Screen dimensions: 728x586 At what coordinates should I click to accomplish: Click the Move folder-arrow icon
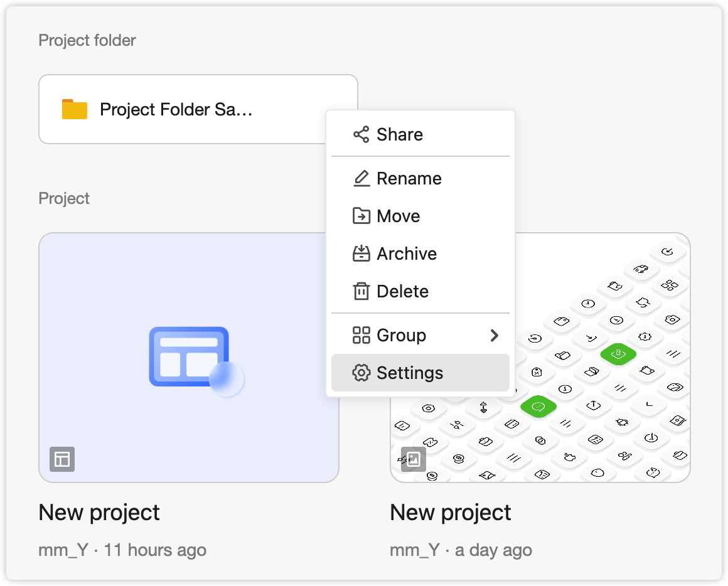(361, 216)
